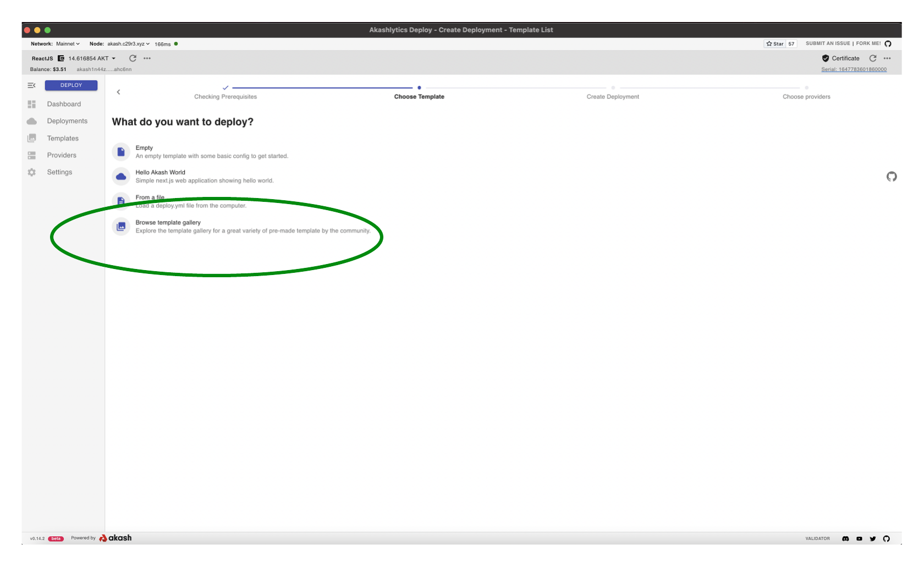This screenshot has width=924, height=566.
Task: Click the Dashboard grid icon
Action: click(x=32, y=104)
